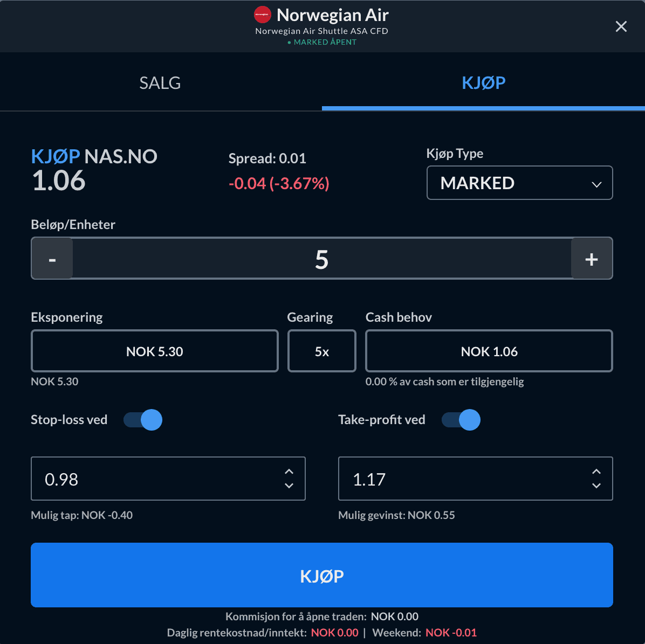Click the large blue KJØP button
The image size is (645, 644).
click(x=321, y=575)
